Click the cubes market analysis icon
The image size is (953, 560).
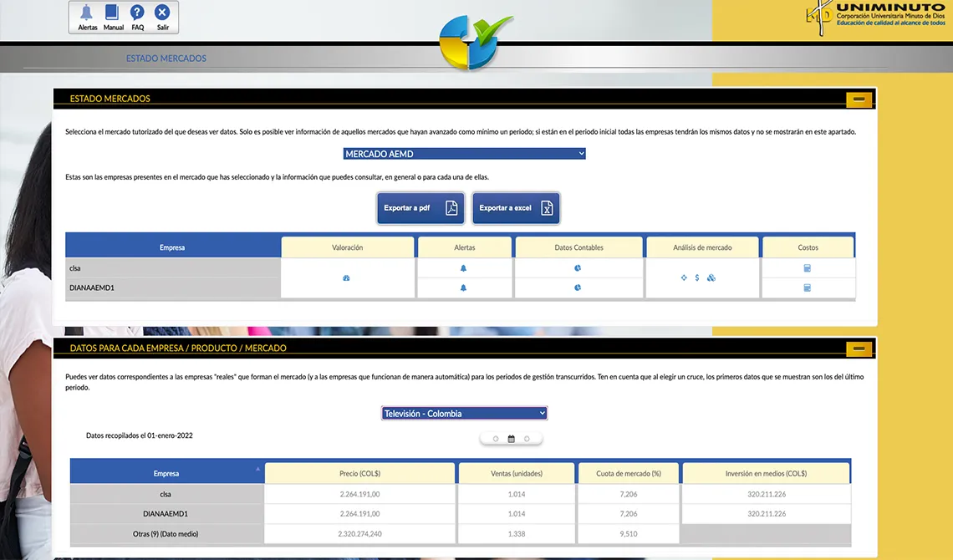(x=711, y=277)
